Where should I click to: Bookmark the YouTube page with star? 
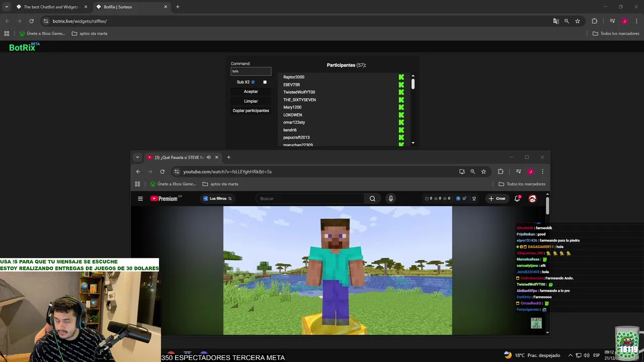(484, 171)
